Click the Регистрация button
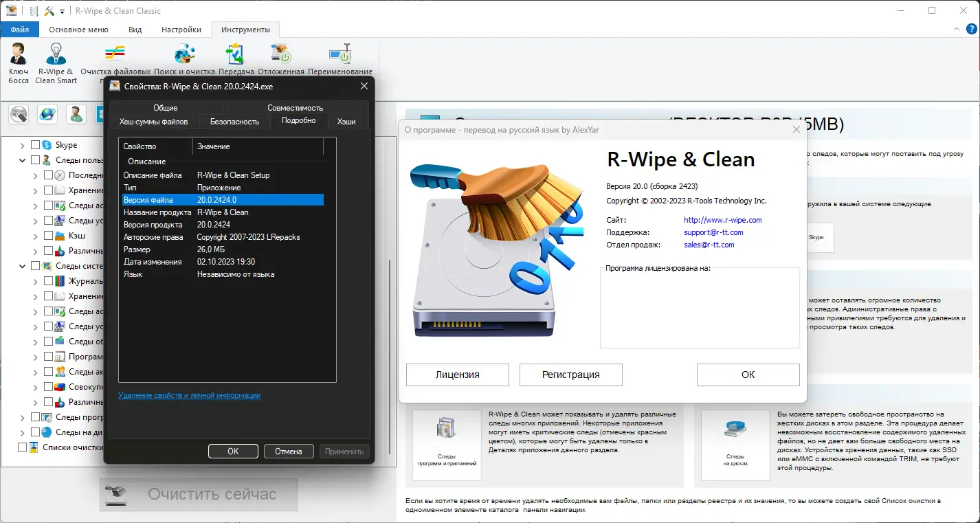980x523 pixels. click(571, 375)
